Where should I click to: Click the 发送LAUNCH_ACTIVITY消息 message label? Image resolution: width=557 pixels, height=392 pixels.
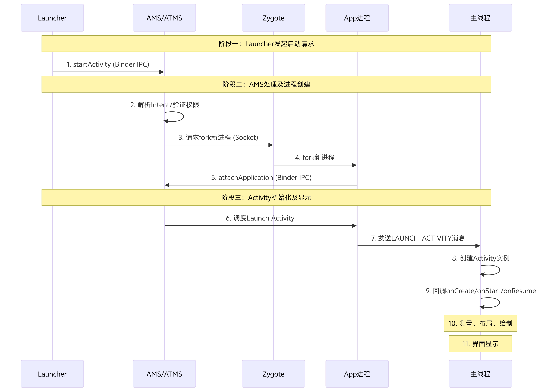tap(418, 238)
